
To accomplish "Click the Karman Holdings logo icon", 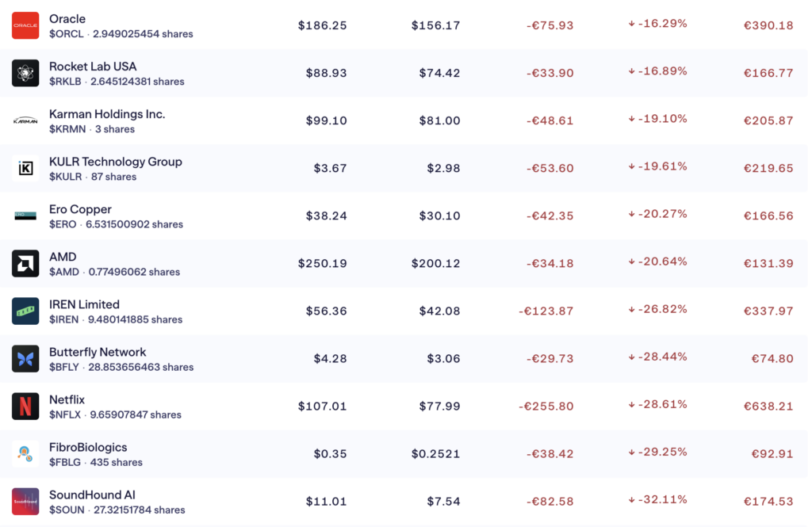I will [x=25, y=120].
